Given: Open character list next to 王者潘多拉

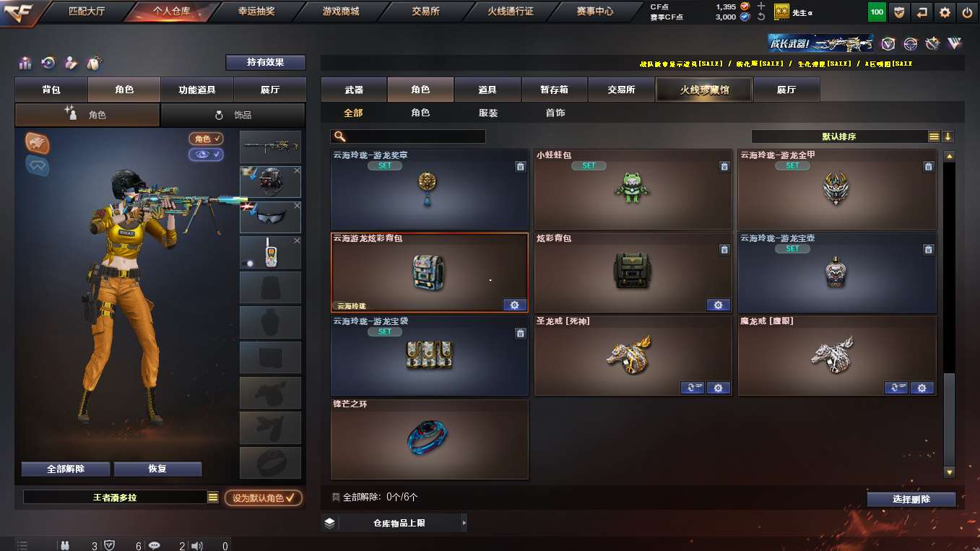Looking at the screenshot, I should [x=213, y=498].
